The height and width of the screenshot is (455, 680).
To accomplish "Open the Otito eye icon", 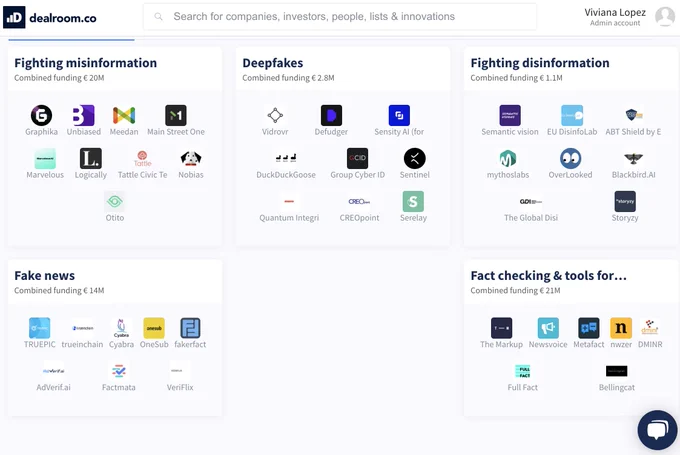I will (x=114, y=201).
